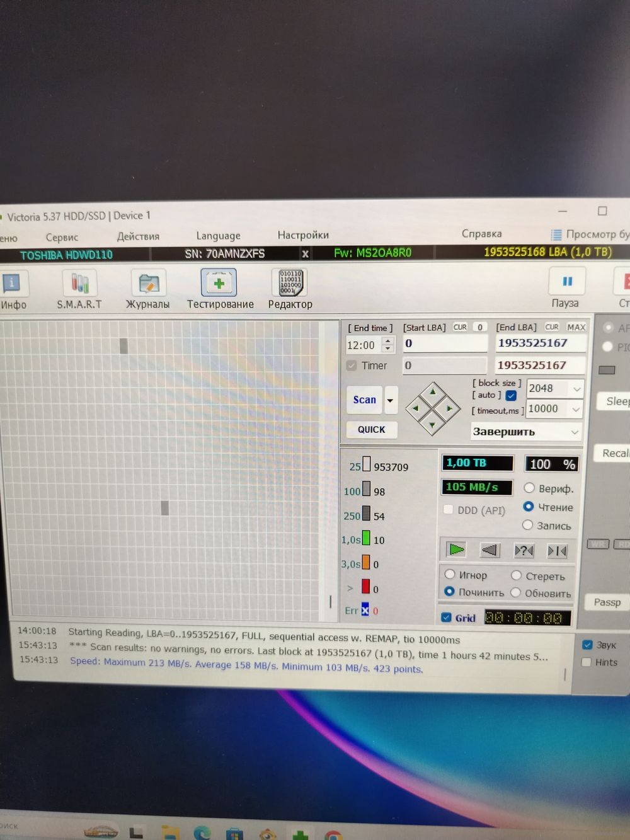Viewport: 630px width, 840px height.
Task: Click End LBA MAX button
Action: [x=576, y=327]
